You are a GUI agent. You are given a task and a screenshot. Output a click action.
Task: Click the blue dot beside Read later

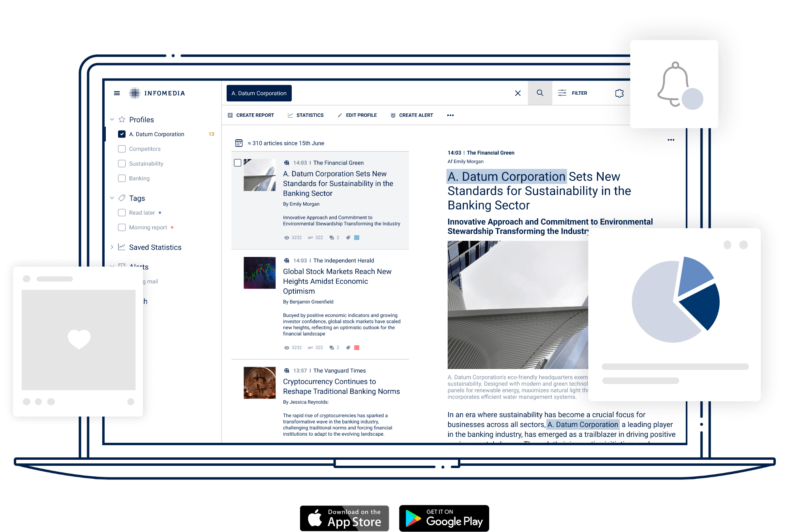(x=160, y=213)
